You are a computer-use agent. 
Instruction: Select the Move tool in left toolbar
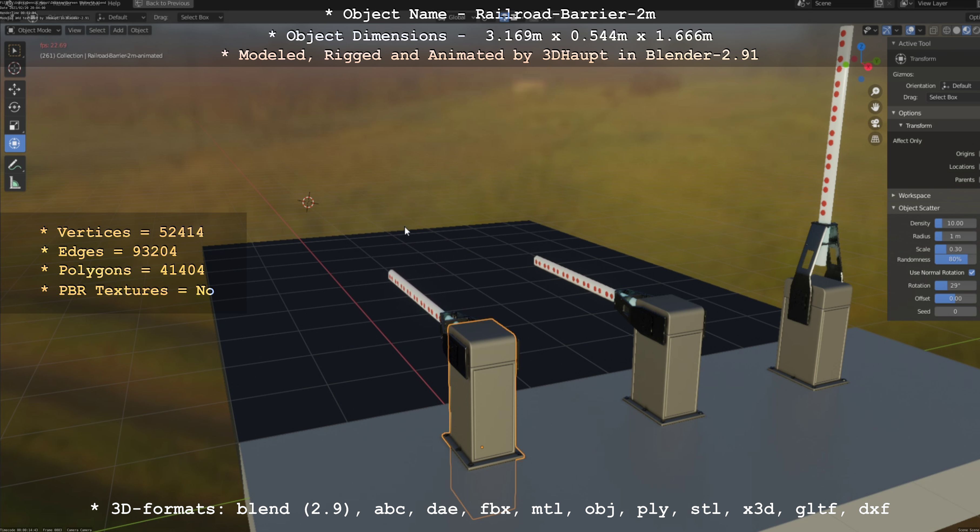15,89
